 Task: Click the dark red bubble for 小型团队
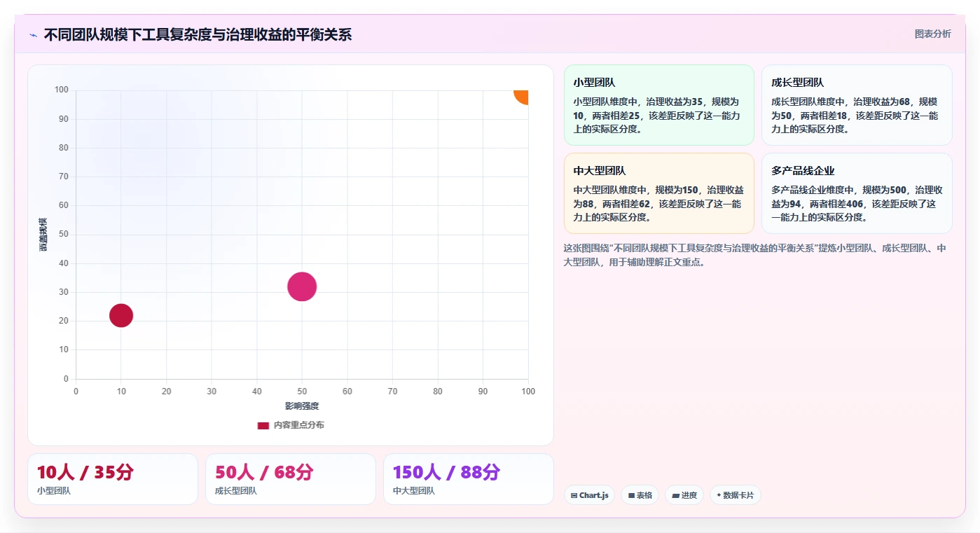(x=121, y=315)
